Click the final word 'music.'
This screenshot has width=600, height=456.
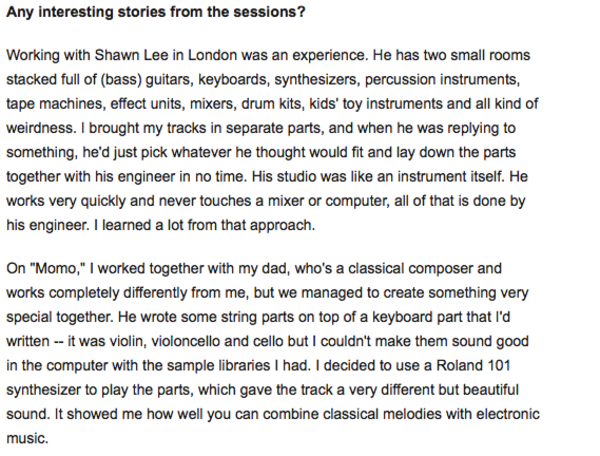point(27,438)
